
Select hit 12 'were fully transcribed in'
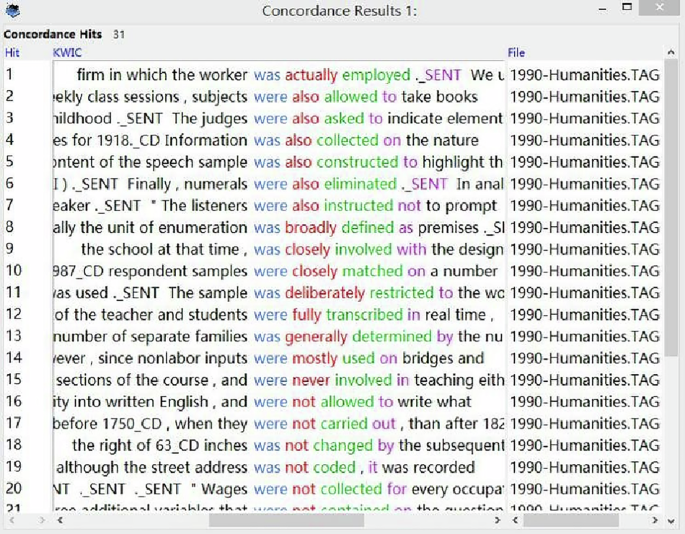pyautogui.click(x=337, y=315)
